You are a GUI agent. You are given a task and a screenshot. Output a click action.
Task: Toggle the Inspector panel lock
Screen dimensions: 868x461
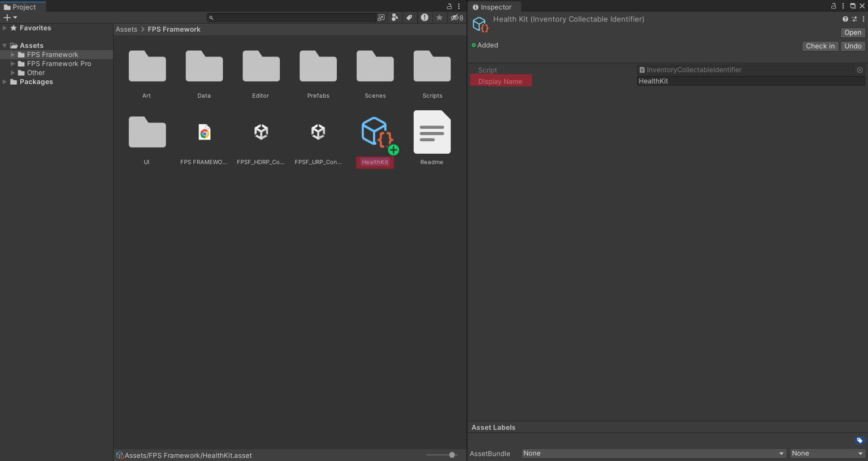[834, 6]
